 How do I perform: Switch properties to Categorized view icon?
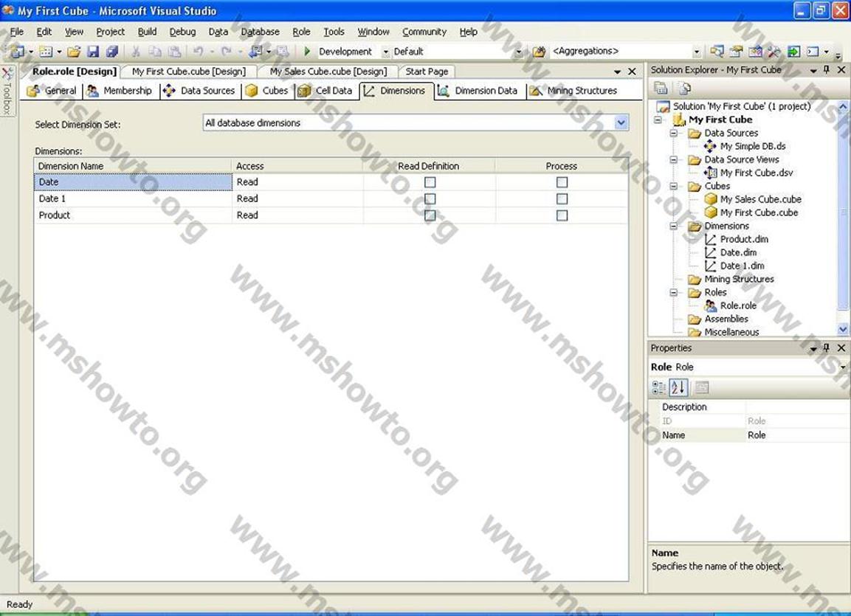659,387
